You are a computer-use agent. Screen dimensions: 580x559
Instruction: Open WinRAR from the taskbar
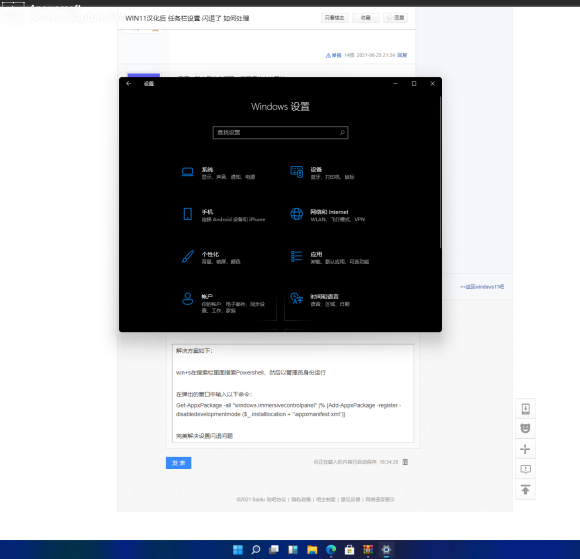[x=368, y=550]
